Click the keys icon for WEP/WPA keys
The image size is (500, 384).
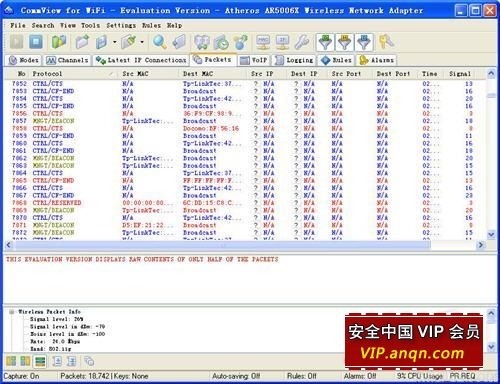(x=386, y=42)
